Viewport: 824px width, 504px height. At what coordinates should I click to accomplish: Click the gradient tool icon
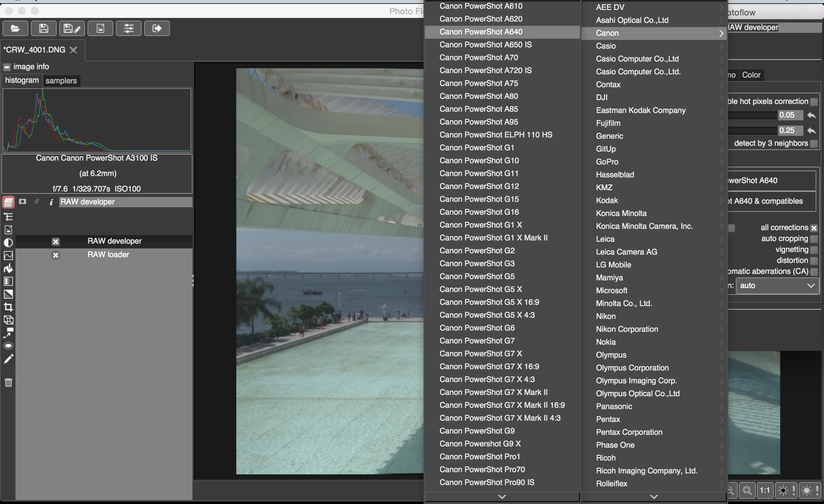8,281
